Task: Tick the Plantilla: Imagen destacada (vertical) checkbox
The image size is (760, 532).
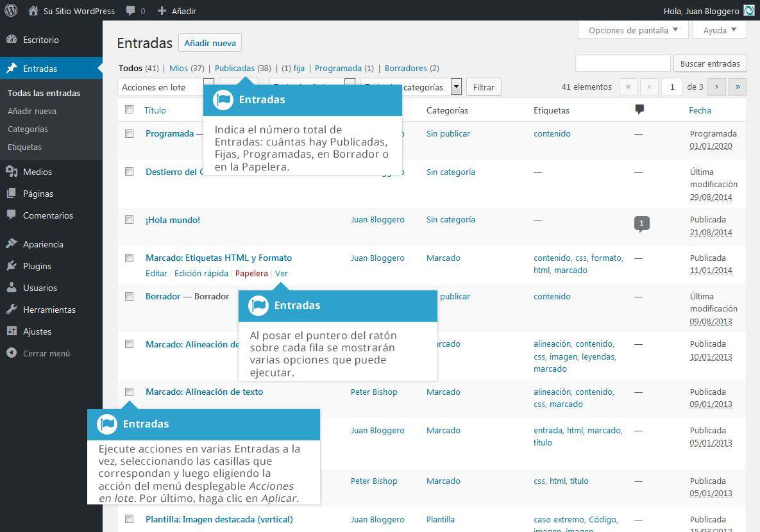Action: click(x=129, y=519)
